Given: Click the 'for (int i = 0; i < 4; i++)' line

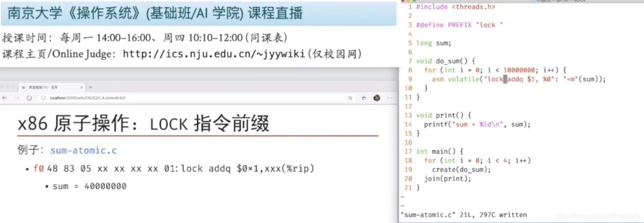Looking at the screenshot, I should coord(477,161).
